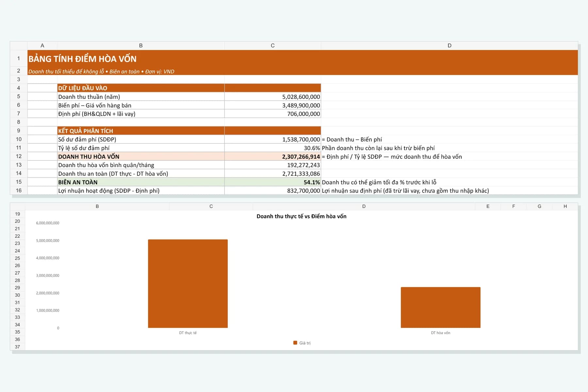
Task: Click the operating profit value 832,700,000
Action: (272, 190)
